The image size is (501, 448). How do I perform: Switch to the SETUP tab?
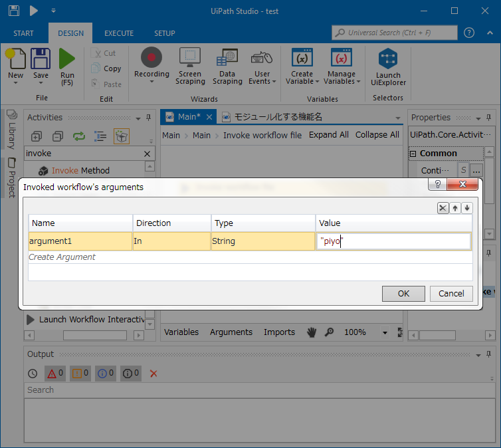click(x=165, y=33)
